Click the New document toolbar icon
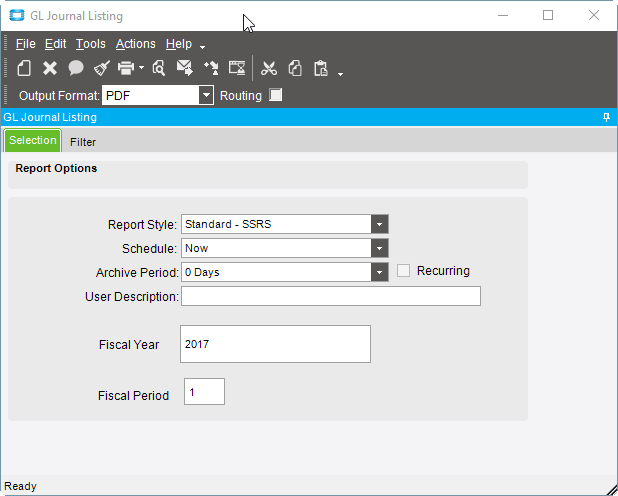Viewport: 618px width, 496px height. click(x=24, y=68)
